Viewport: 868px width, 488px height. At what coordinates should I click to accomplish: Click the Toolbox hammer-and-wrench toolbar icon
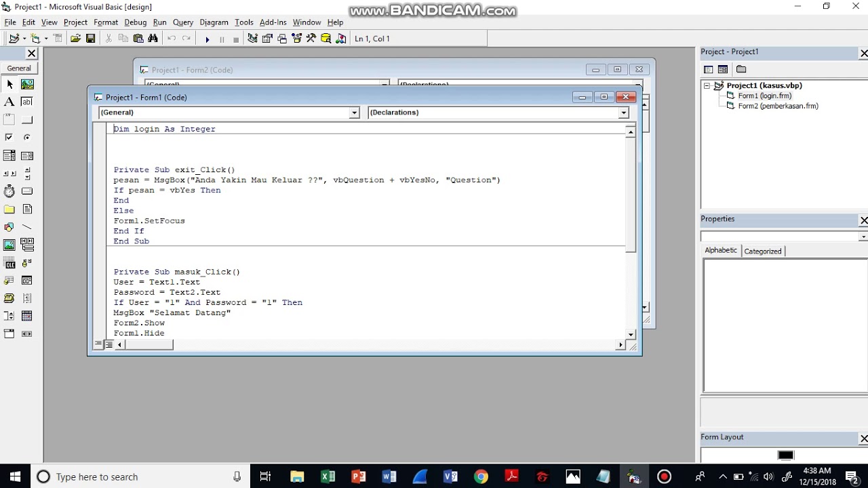click(311, 39)
